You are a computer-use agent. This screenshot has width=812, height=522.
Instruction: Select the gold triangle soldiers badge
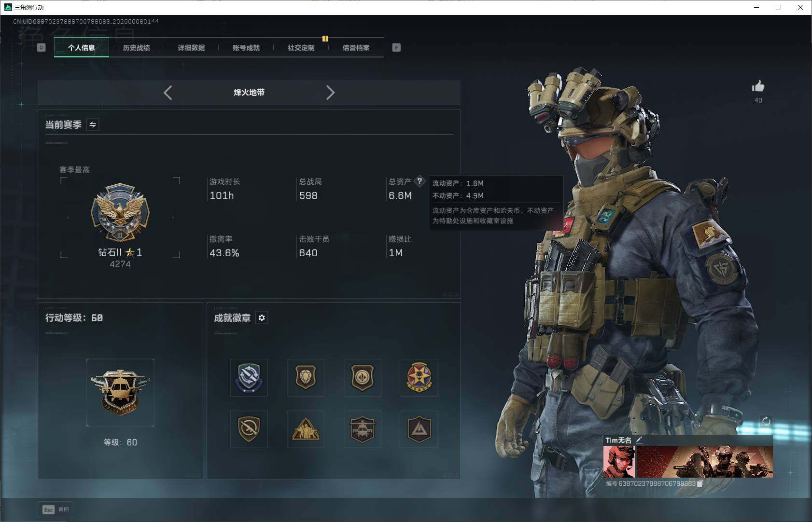tap(306, 429)
